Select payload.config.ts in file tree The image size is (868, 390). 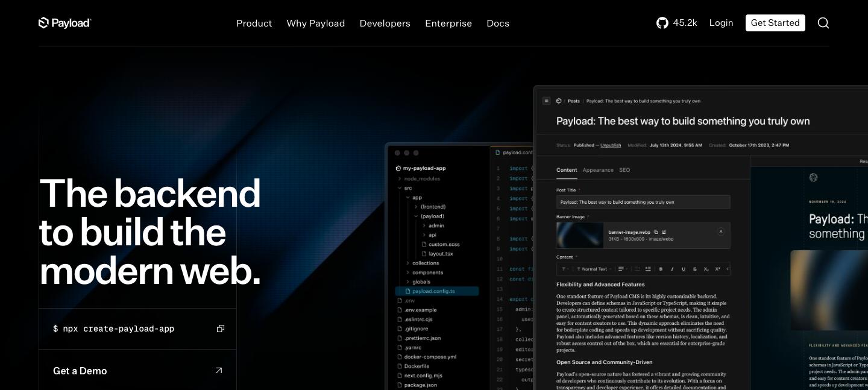click(437, 291)
